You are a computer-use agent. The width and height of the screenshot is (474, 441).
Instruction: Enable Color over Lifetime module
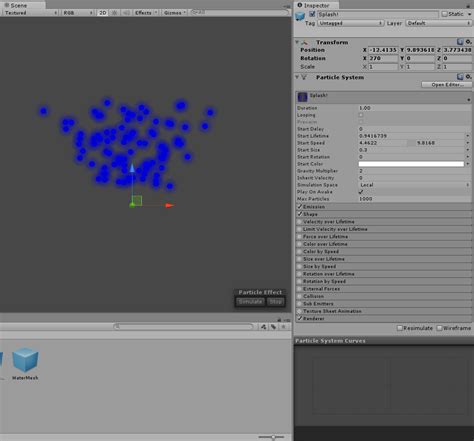(x=300, y=244)
